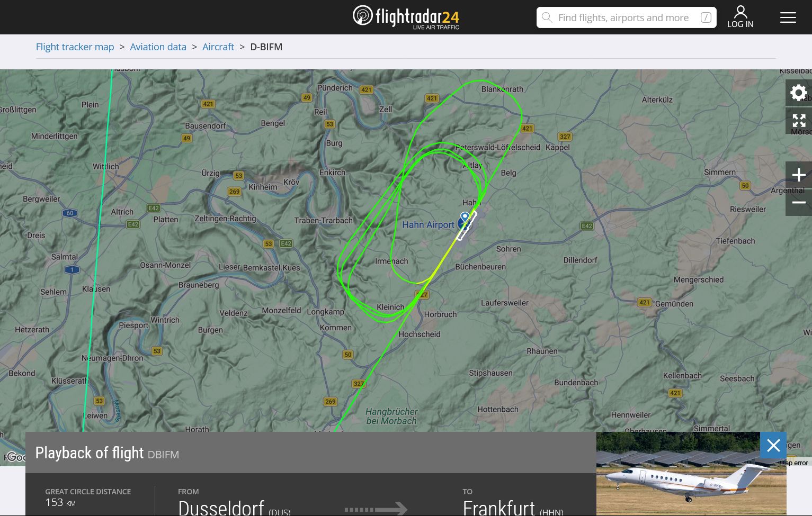Click the 153 KM distance value

(x=60, y=502)
